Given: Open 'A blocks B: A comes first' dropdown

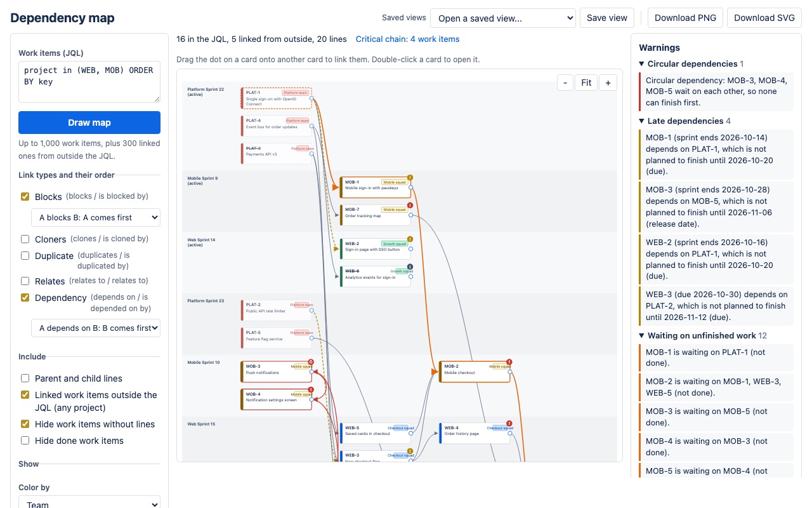Looking at the screenshot, I should [96, 217].
